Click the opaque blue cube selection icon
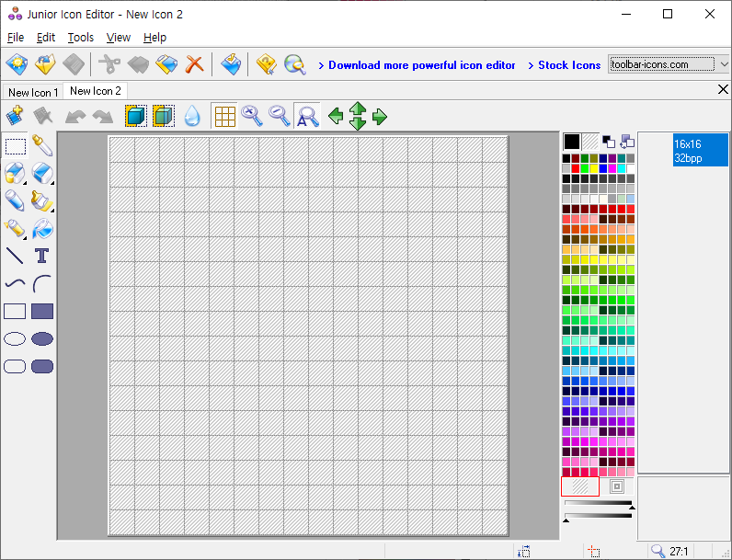732x560 pixels. click(136, 116)
